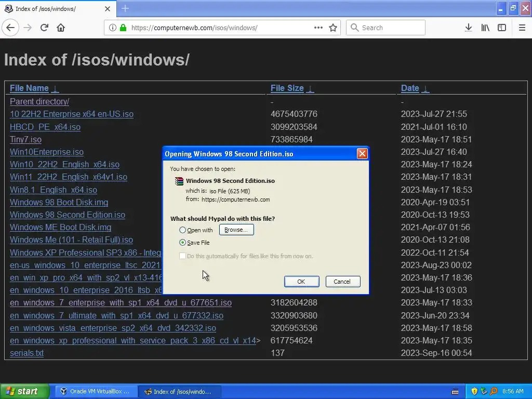
Task: Open the downloads arrow icon
Action: coord(468,28)
